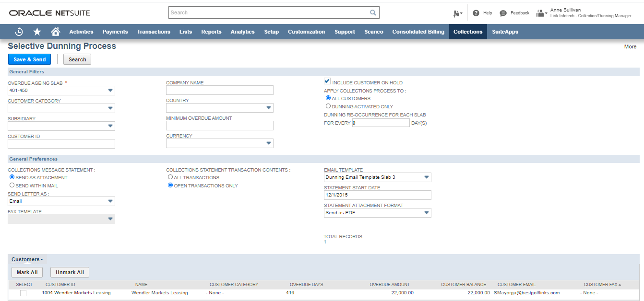Viewport: 644px width, 301px height.
Task: Click the Customer ID input field
Action: pos(61,144)
